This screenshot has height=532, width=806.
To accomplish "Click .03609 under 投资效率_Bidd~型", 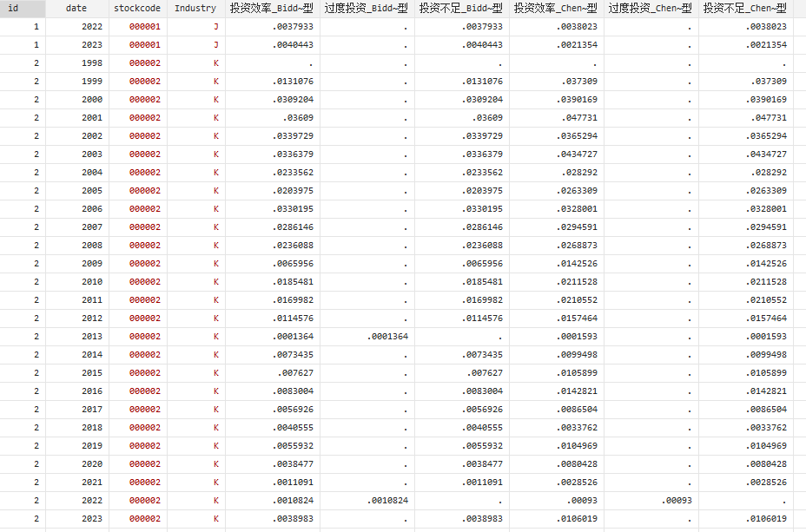I will (x=296, y=118).
